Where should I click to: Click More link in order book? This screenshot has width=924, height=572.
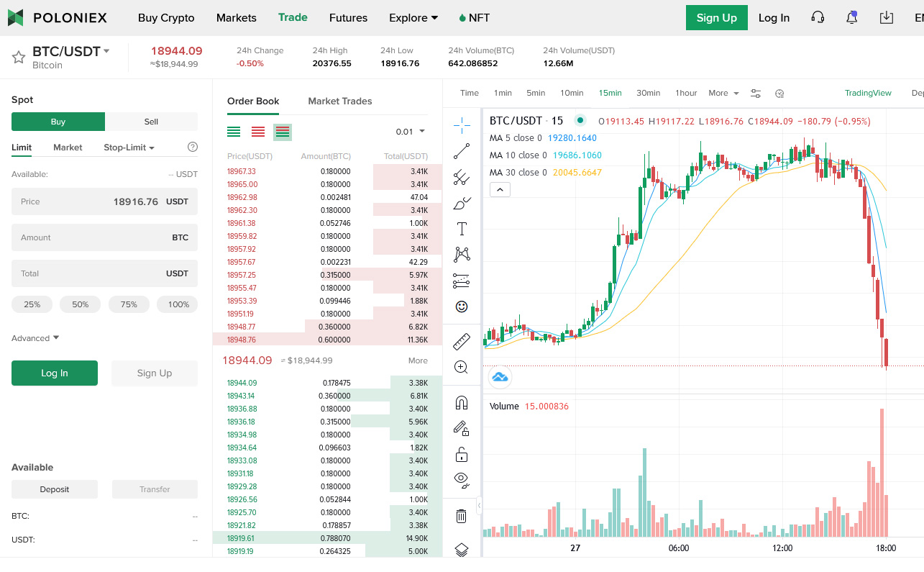(x=418, y=360)
